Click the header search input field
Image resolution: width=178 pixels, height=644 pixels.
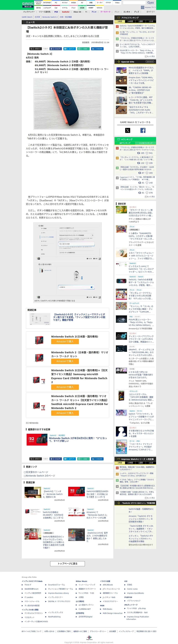coord(134,3)
